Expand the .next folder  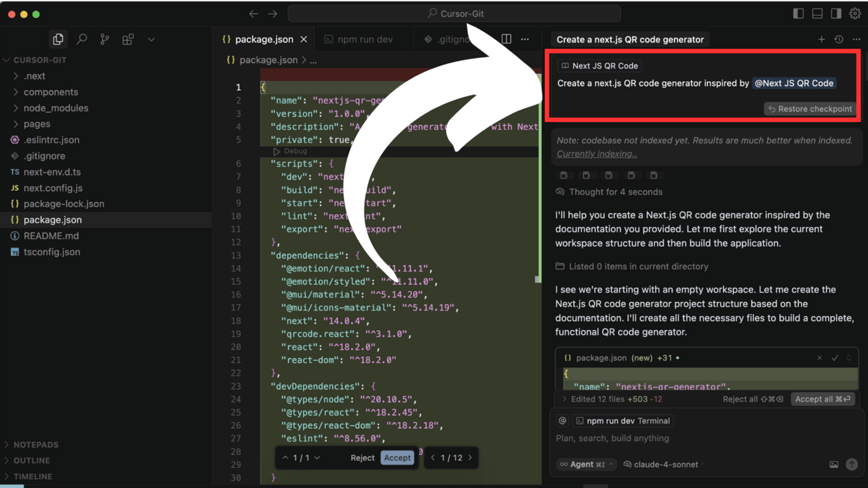tap(15, 76)
